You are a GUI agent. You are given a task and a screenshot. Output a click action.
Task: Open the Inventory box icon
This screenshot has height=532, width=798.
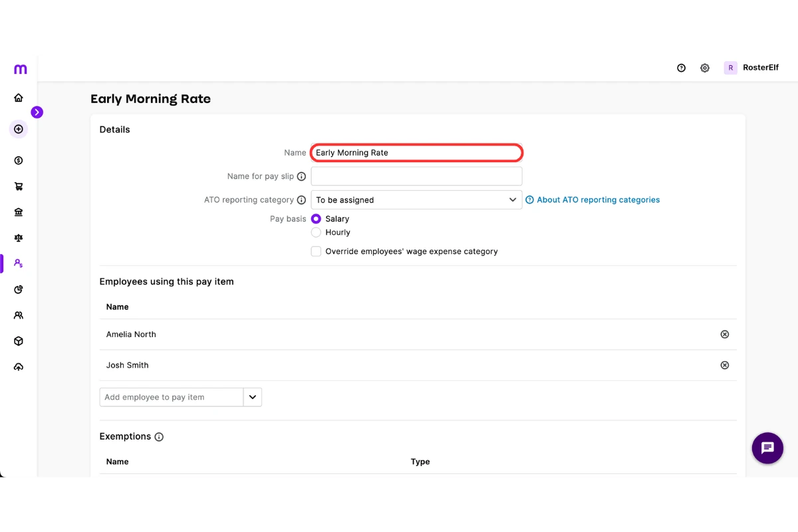coord(19,341)
